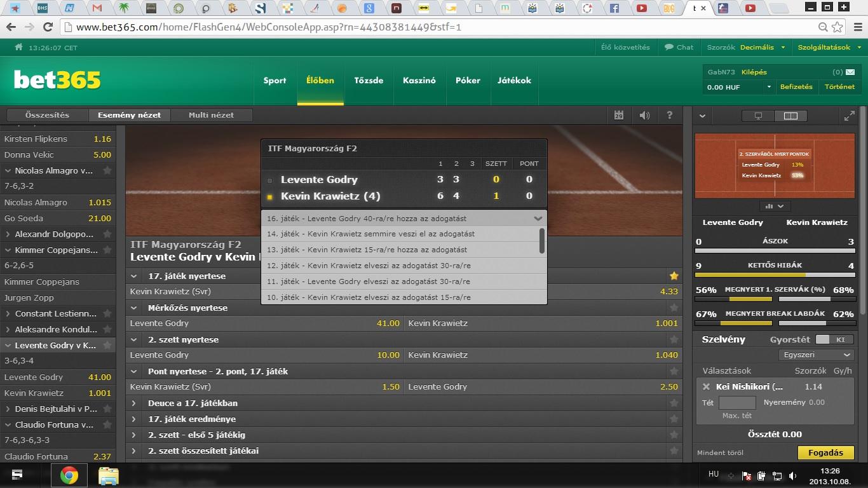Star the 17. játék eredménye market

point(674,419)
